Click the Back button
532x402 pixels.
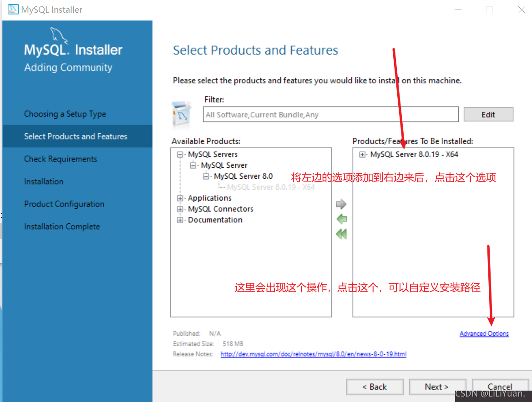[375, 387]
